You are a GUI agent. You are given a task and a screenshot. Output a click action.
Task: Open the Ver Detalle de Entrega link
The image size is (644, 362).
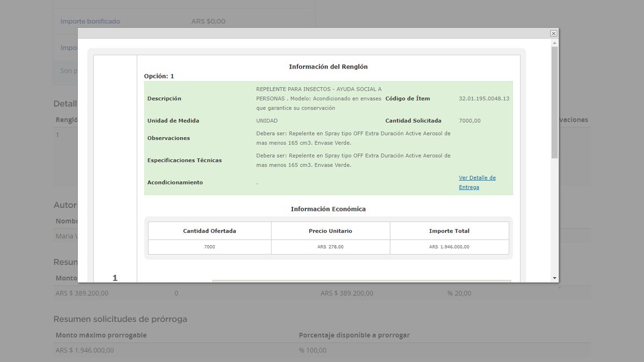tap(477, 182)
